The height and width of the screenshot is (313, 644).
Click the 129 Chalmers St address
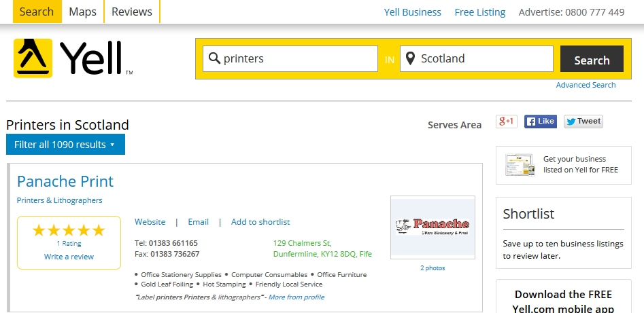tap(322, 248)
